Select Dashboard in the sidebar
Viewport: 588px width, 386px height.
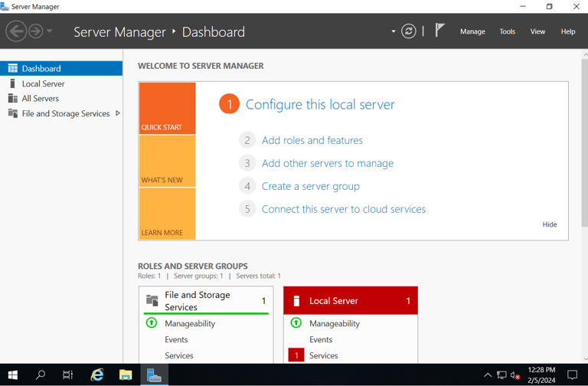coord(61,68)
